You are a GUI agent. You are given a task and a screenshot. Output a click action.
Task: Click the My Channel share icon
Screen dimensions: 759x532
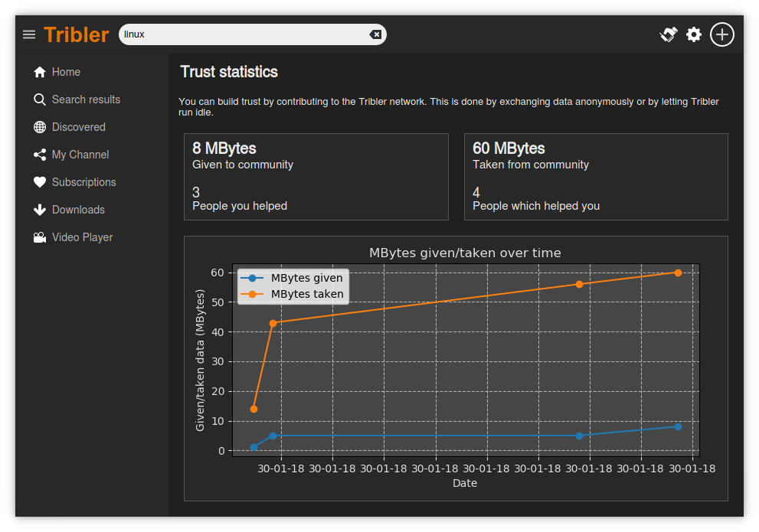tap(40, 155)
